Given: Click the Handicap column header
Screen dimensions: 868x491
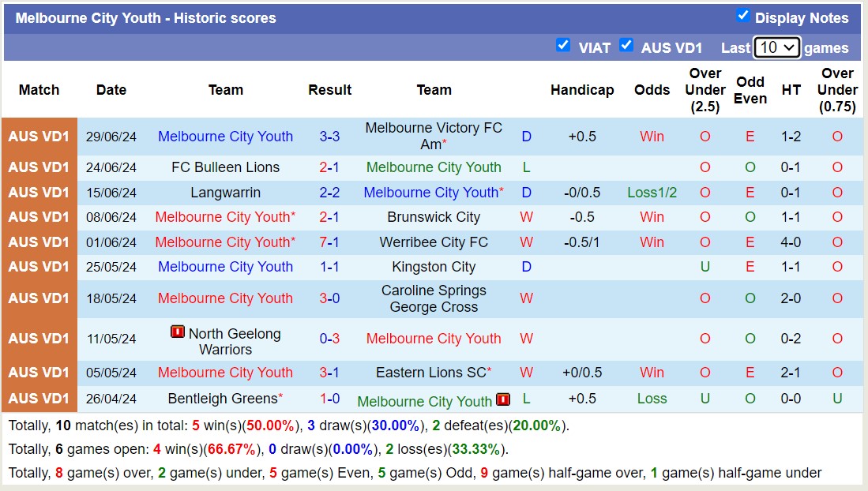Looking at the screenshot, I should tap(582, 90).
